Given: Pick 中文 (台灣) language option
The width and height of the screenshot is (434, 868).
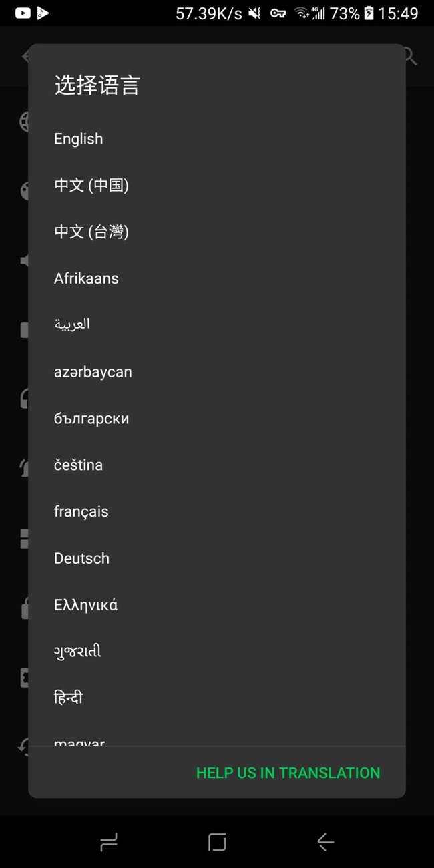Looking at the screenshot, I should 91,232.
